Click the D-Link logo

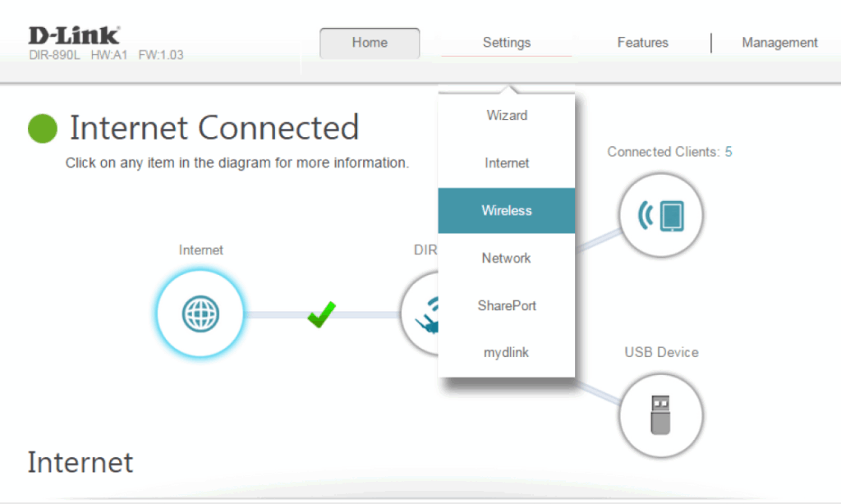pos(74,35)
